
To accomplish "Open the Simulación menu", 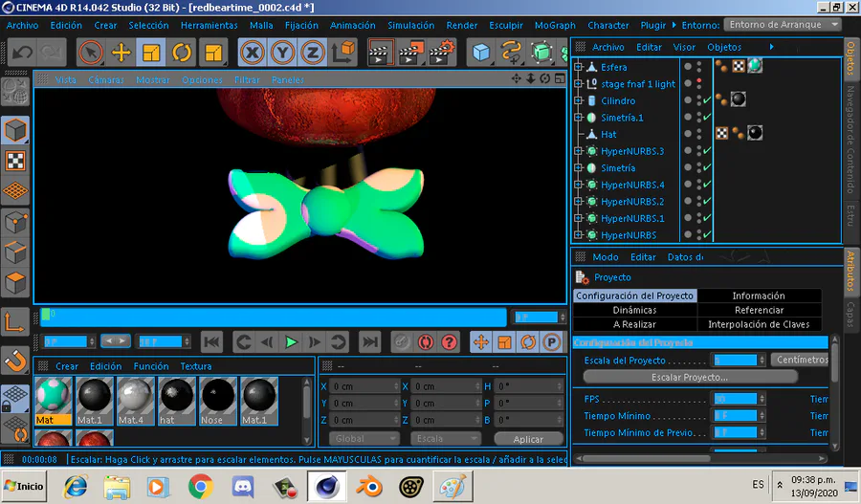I will (410, 25).
